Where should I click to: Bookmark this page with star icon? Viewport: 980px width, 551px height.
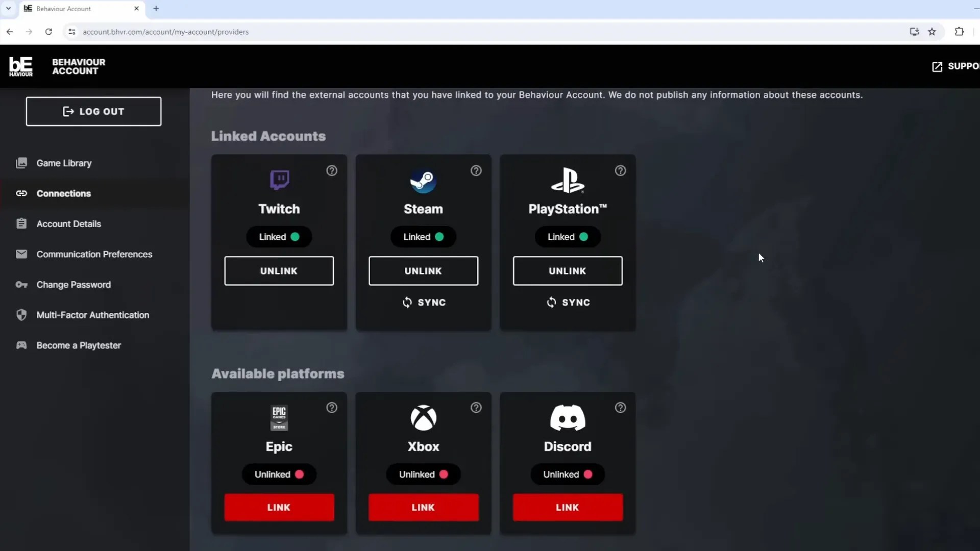click(x=932, y=32)
